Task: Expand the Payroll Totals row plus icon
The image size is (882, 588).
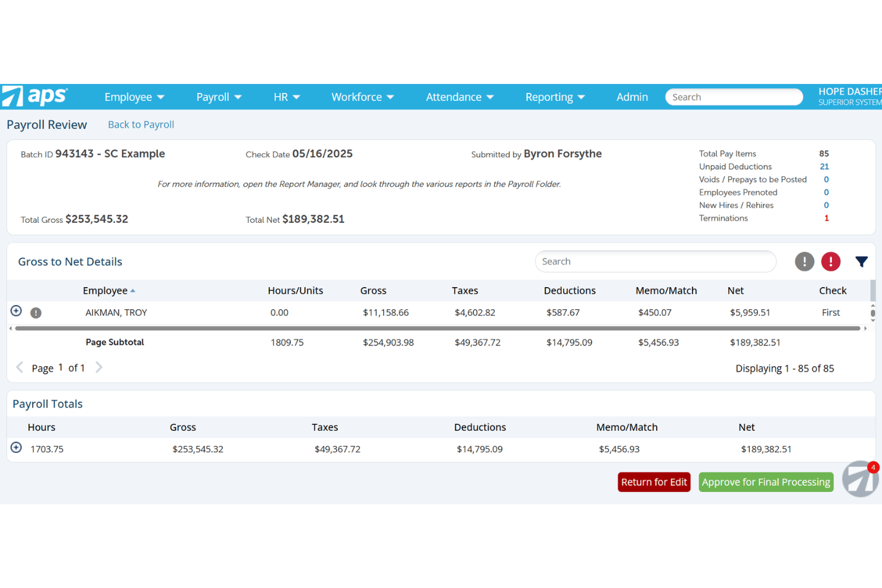Action: pyautogui.click(x=16, y=447)
